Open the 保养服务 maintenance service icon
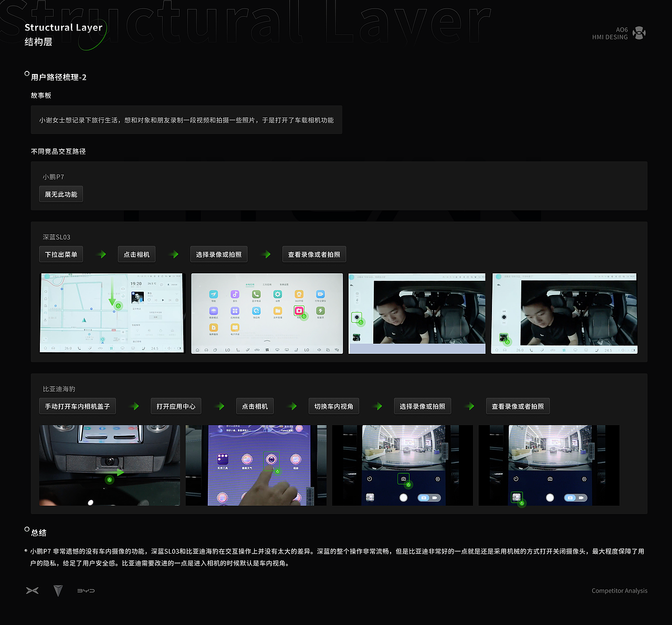672x625 pixels. tap(214, 327)
